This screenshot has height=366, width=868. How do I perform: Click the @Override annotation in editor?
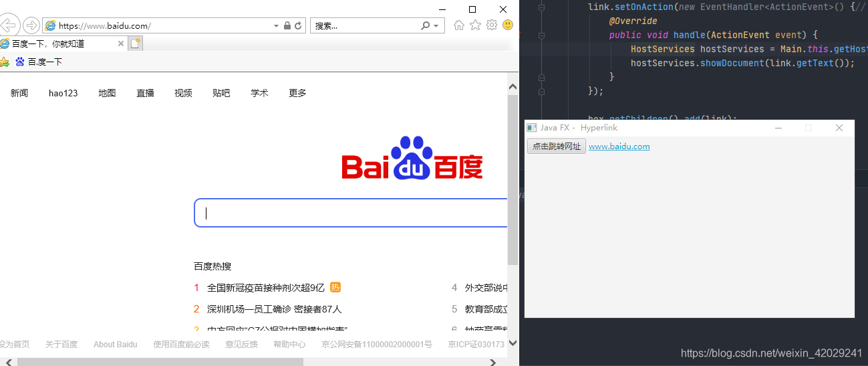[633, 21]
